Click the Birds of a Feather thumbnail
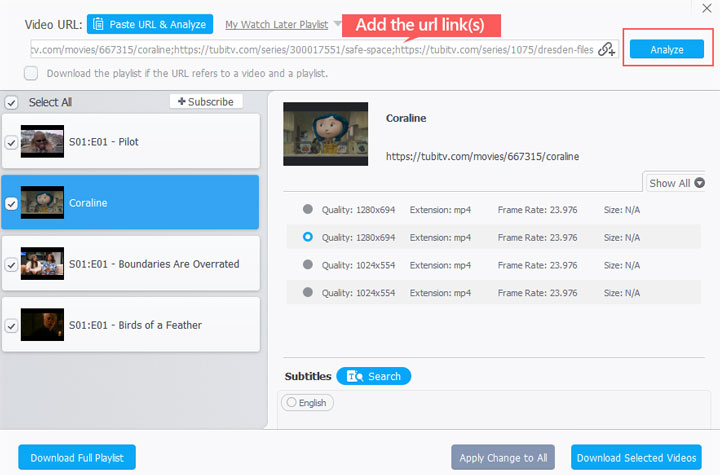Screen dimensions: 720x475 pos(42,325)
